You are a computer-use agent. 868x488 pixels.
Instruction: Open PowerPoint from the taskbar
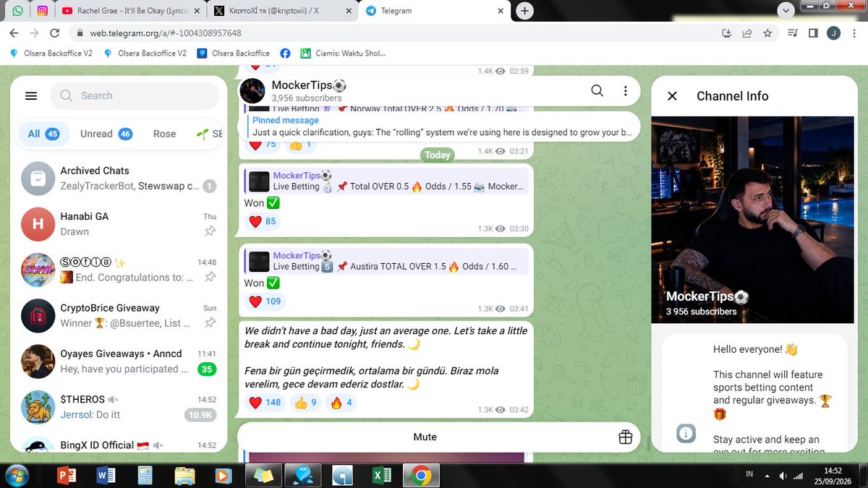[67, 476]
